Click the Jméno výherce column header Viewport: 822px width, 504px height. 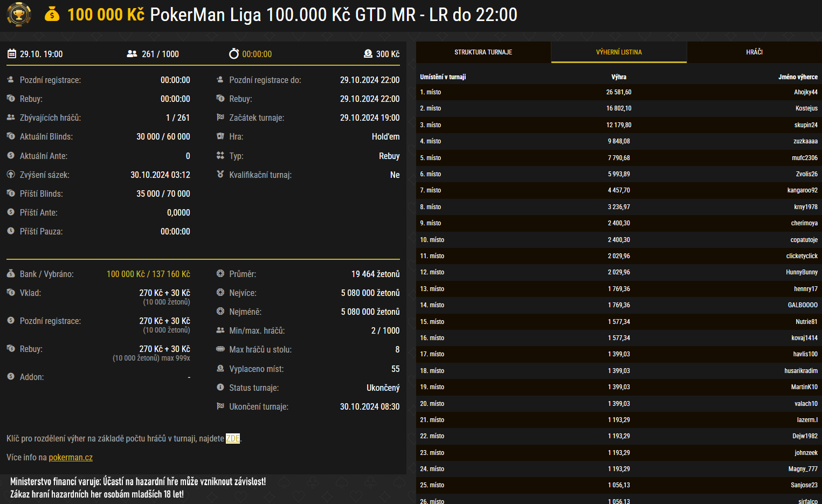pos(798,77)
